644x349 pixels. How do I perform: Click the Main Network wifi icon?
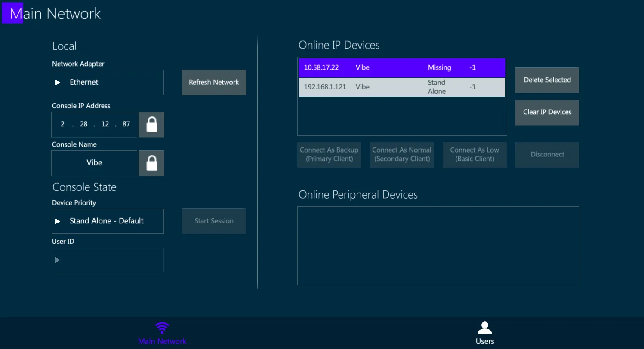click(x=162, y=328)
